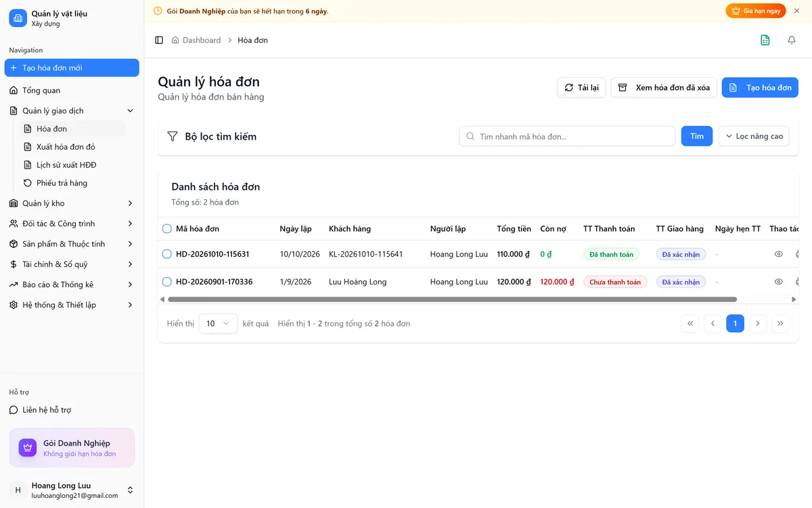Click the Tìm search button
812x508 pixels.
click(696, 136)
